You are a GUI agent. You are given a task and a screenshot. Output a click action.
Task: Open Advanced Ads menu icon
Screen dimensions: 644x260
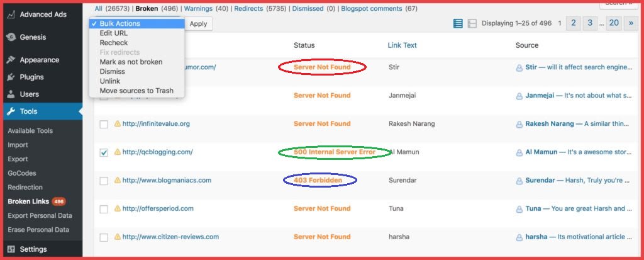[11, 14]
